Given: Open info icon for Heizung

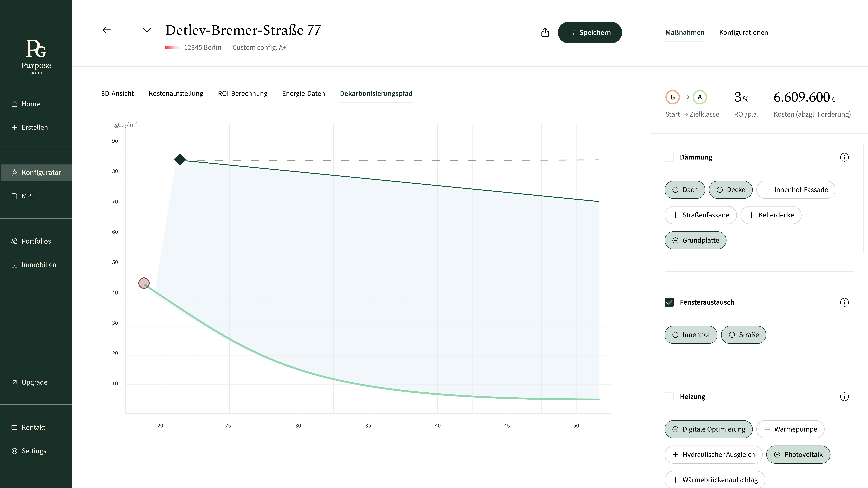Looking at the screenshot, I should pos(844,397).
